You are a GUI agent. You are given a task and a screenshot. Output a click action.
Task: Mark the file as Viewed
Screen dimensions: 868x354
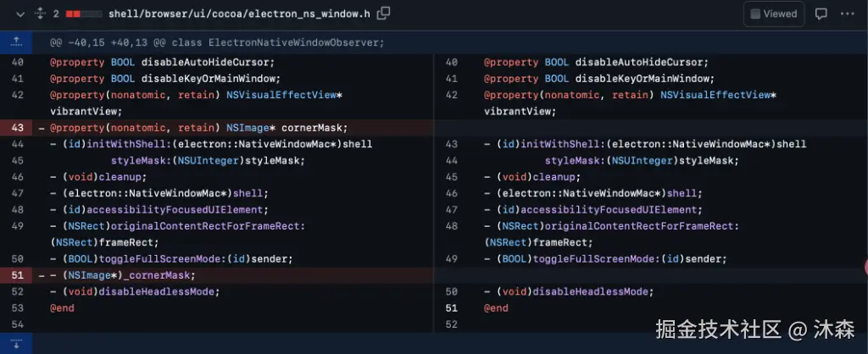coord(773,14)
